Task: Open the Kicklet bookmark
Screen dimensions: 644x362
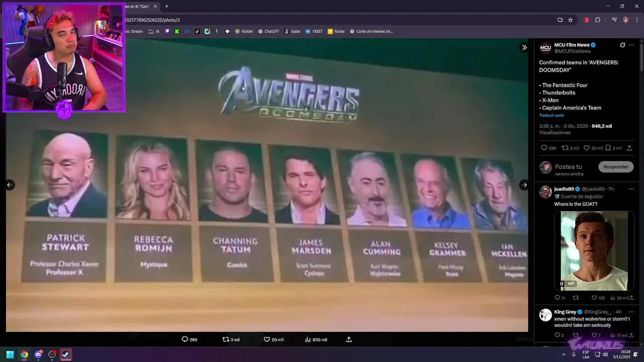Action: pyautogui.click(x=244, y=31)
